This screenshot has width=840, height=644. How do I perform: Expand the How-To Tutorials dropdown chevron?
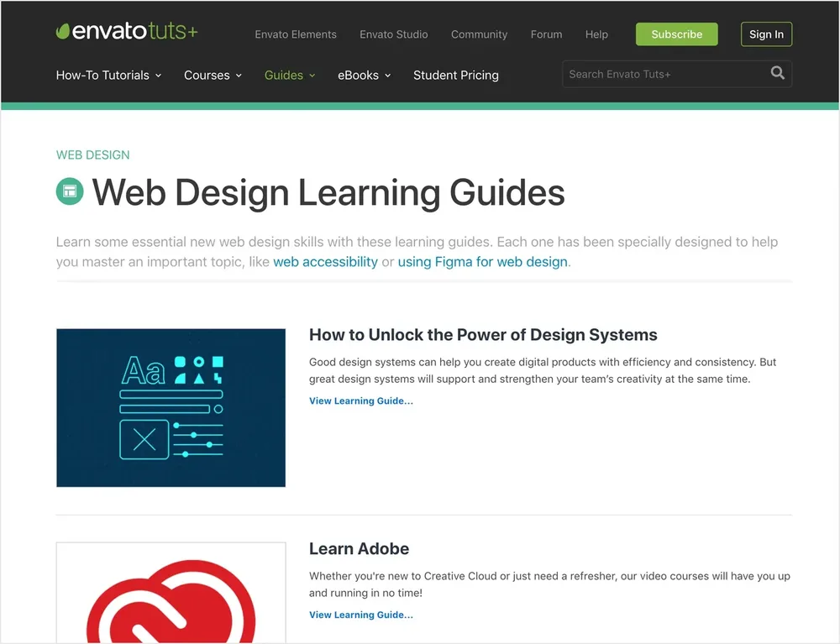point(159,76)
